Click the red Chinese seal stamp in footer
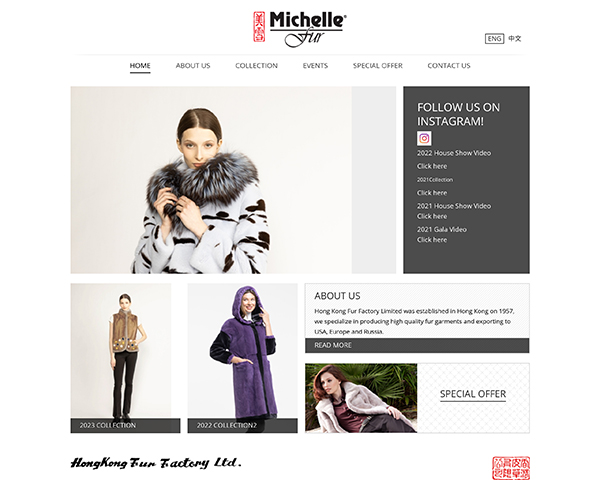 click(511, 468)
